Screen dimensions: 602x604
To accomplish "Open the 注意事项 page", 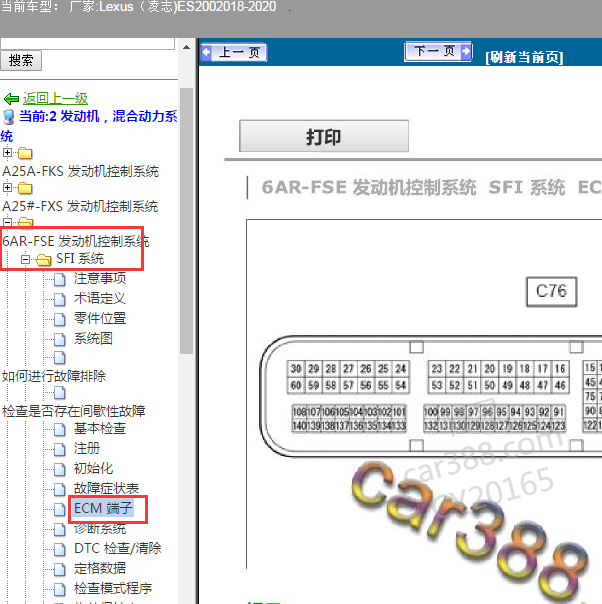I will click(x=100, y=279).
